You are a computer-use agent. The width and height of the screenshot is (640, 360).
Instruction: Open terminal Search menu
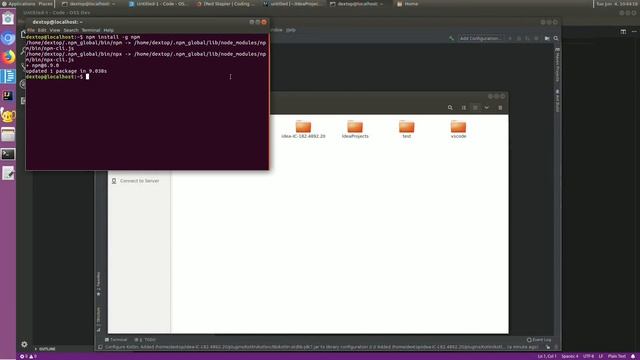[71, 30]
